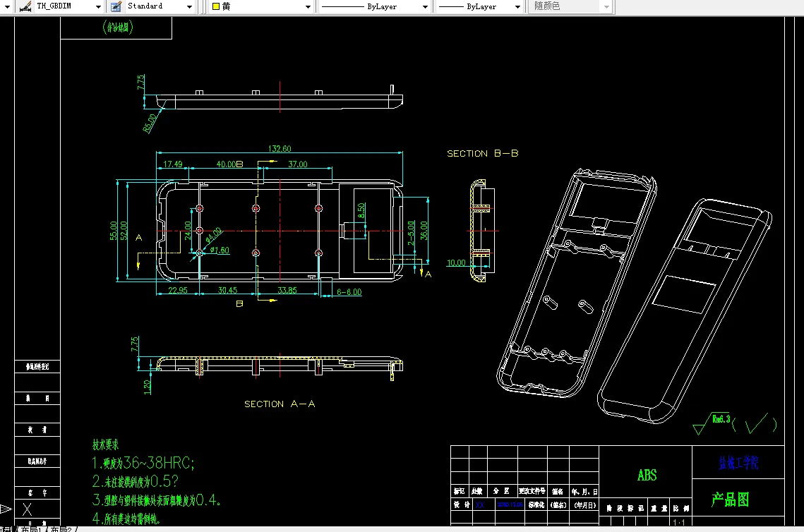This screenshot has height=532, width=804.
Task: Open the TH_GBDIM dimension style dropdown
Action: tap(98, 6)
